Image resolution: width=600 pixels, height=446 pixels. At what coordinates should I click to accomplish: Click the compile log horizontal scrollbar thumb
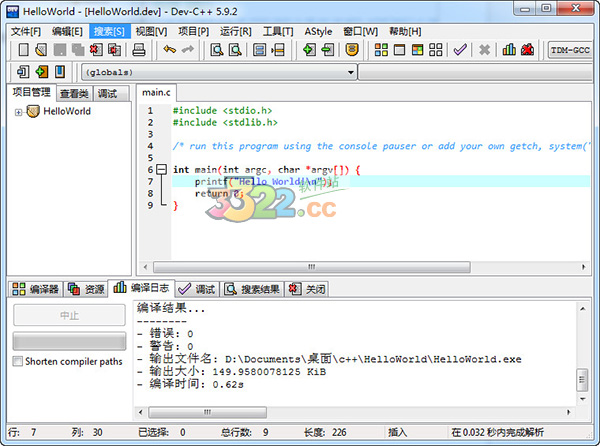click(x=207, y=412)
